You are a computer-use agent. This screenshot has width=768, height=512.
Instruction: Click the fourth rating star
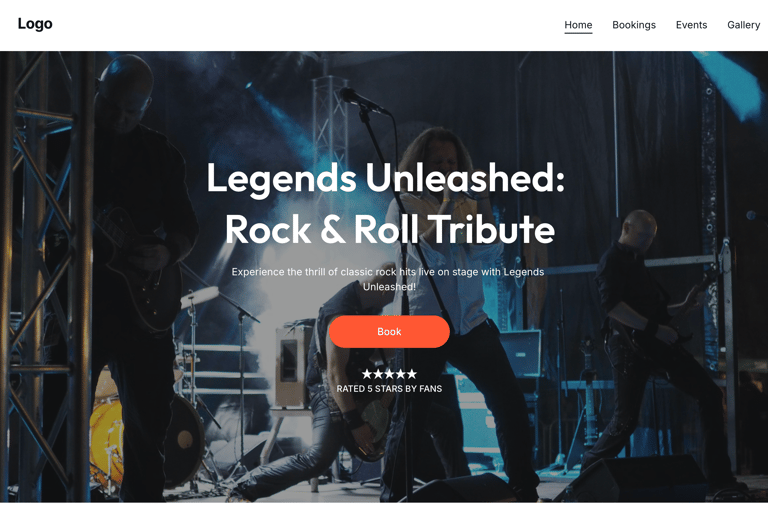pyautogui.click(x=401, y=374)
